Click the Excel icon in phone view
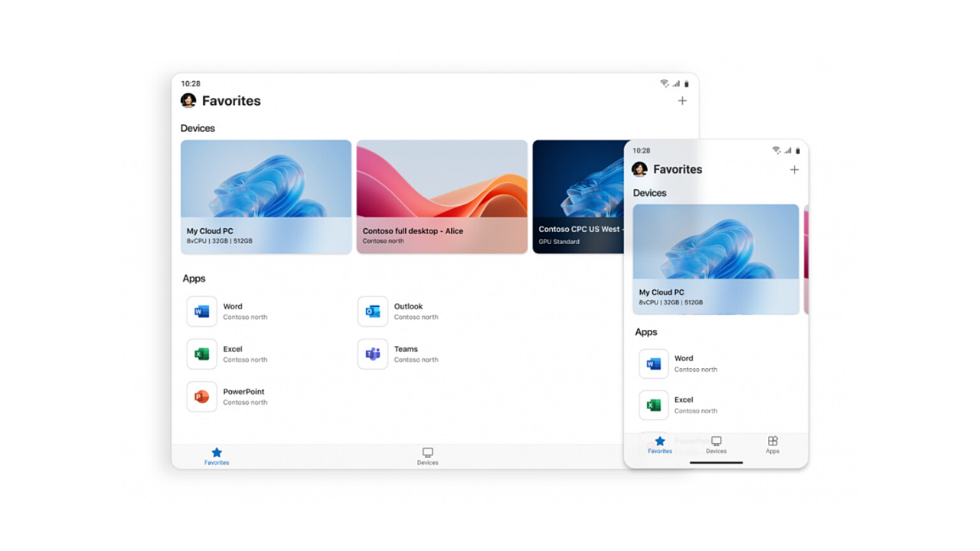The height and width of the screenshot is (551, 980). (x=654, y=406)
